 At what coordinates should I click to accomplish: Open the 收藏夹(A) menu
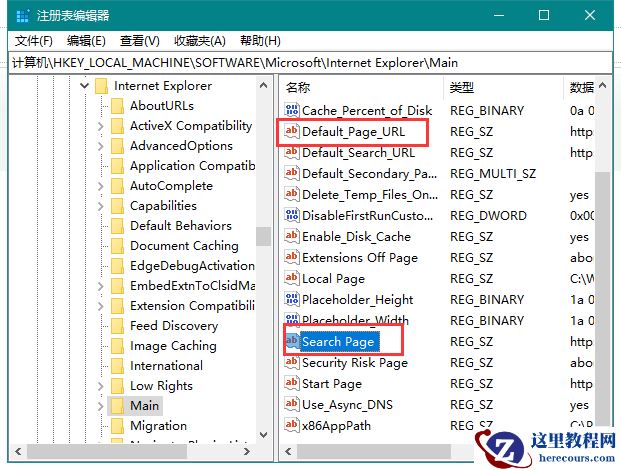[200, 40]
